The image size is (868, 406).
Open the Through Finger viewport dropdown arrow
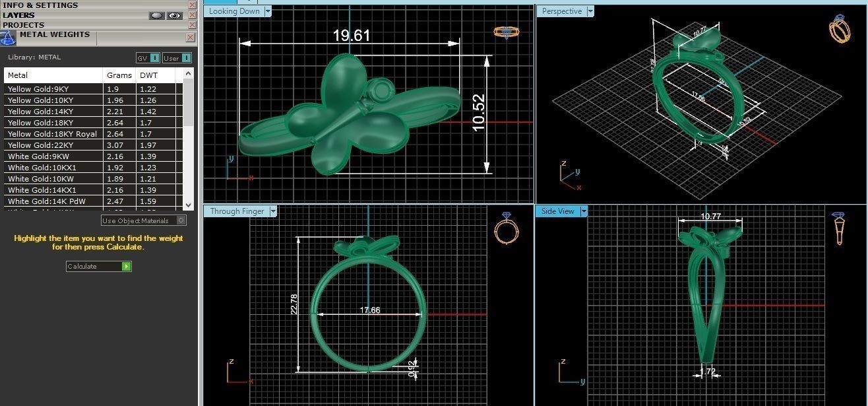[273, 211]
